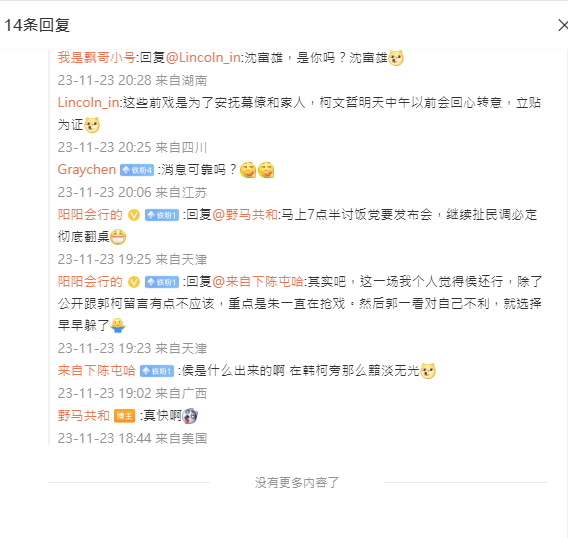Viewport: 568px width, 538px height.
Task: Click the 14条回复 header title
Action: 37,25
